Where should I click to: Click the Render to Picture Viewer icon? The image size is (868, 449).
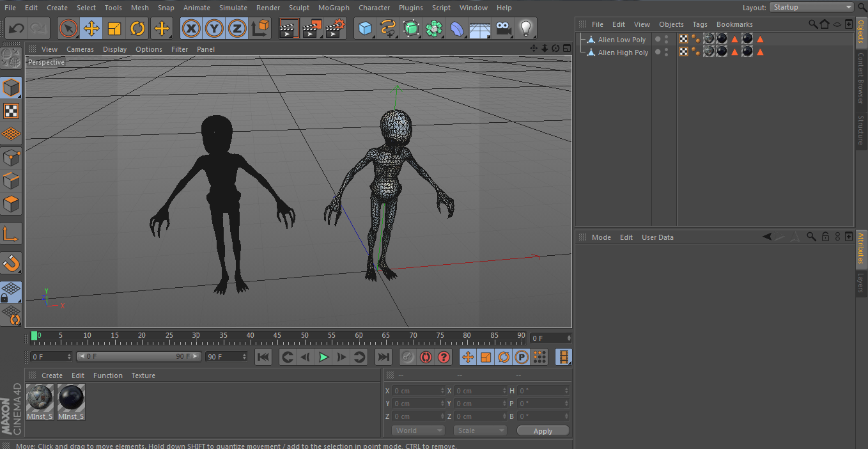coord(312,29)
